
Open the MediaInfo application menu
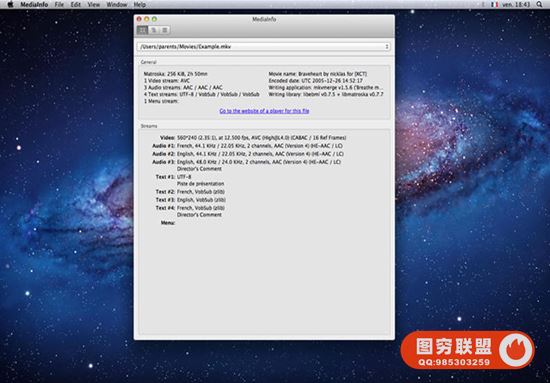(x=34, y=5)
